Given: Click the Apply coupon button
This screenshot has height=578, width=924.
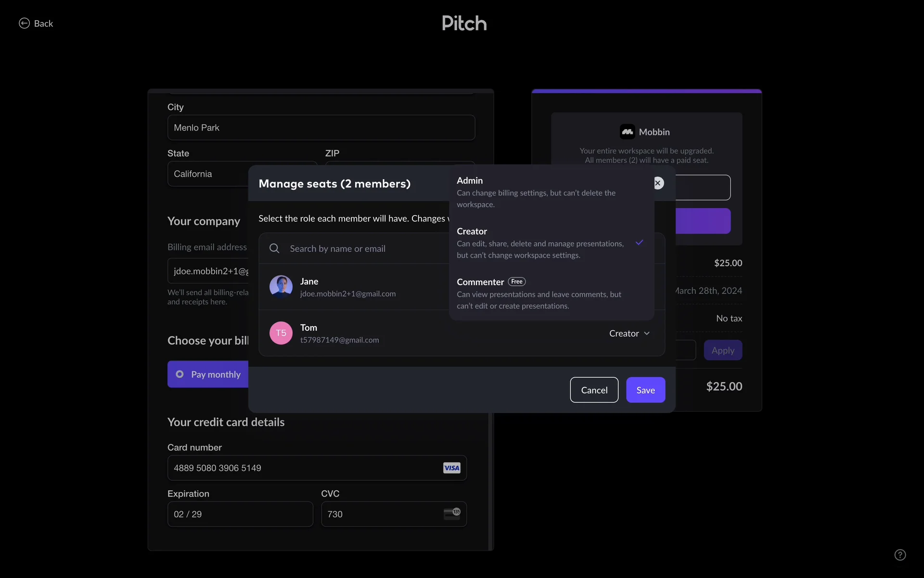Looking at the screenshot, I should 722,350.
